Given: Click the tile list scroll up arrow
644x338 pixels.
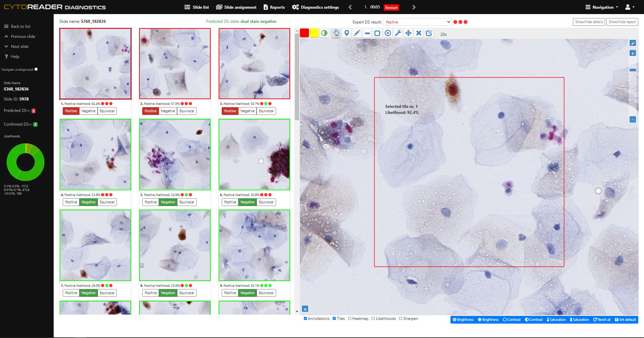Looking at the screenshot, I should point(297,31).
